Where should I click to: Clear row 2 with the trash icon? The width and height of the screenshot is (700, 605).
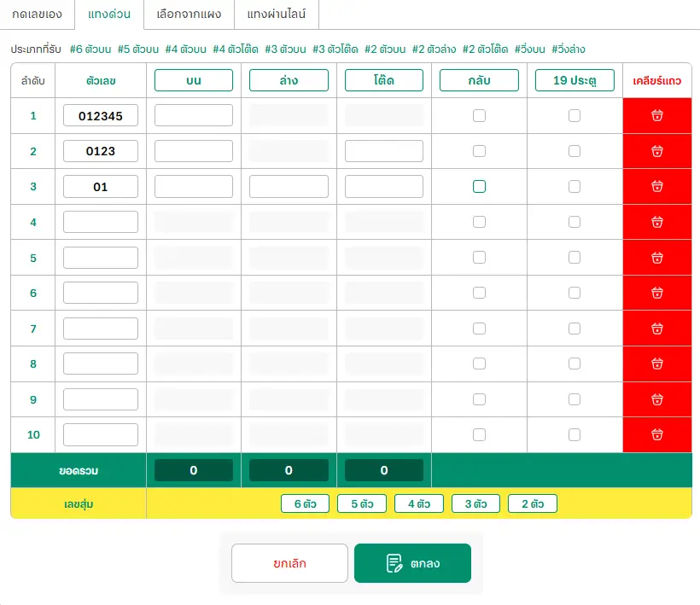[656, 151]
